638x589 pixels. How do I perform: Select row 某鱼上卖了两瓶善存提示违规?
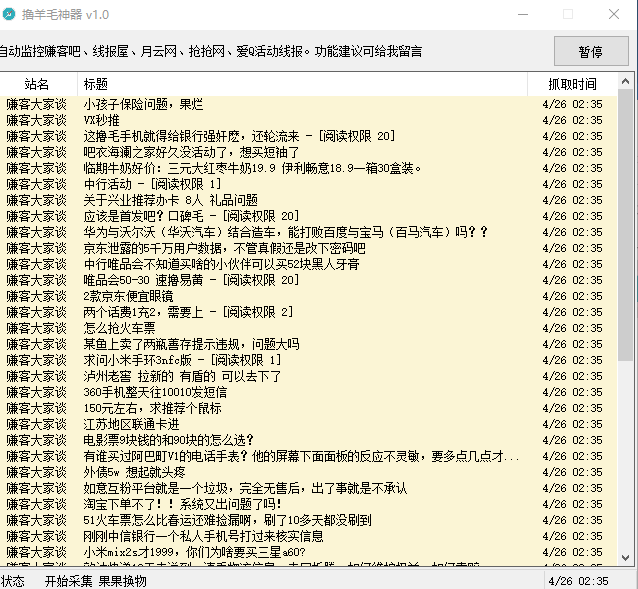click(308, 344)
